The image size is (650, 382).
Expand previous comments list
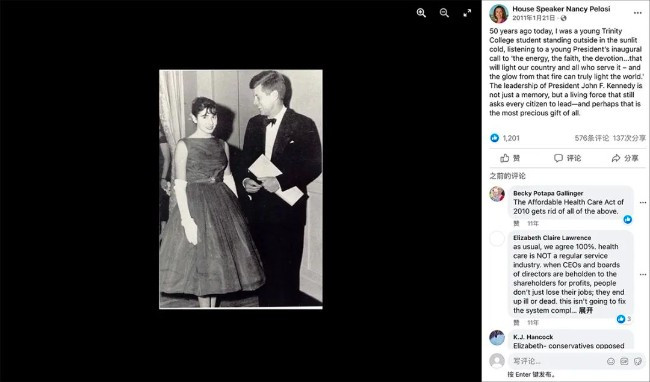(507, 176)
